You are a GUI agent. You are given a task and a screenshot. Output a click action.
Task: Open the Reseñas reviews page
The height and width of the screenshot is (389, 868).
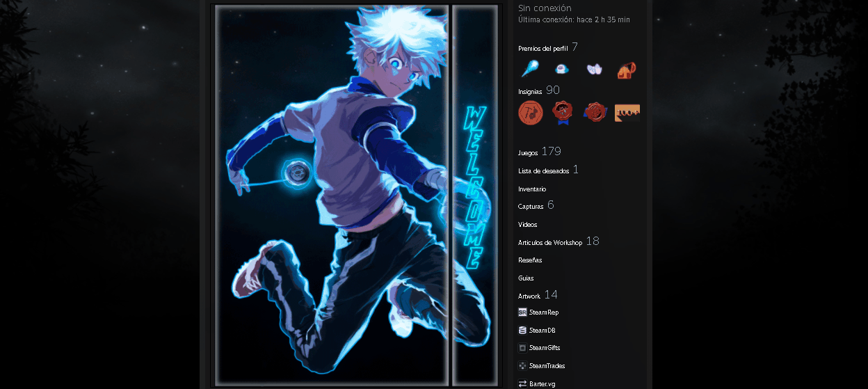(x=530, y=260)
